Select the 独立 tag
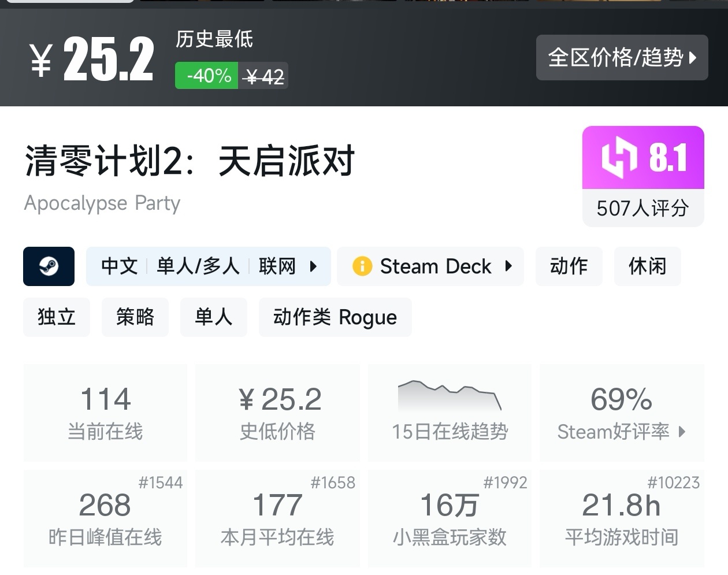 (x=57, y=317)
